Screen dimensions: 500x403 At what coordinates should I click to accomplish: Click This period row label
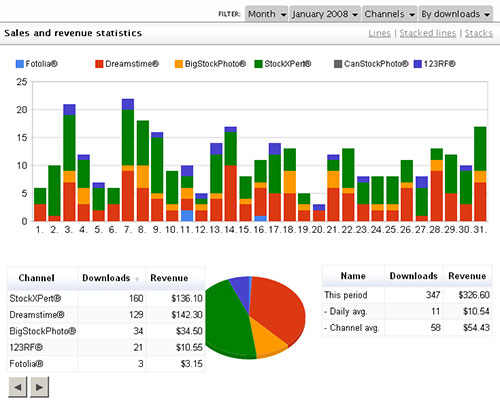tap(346, 295)
